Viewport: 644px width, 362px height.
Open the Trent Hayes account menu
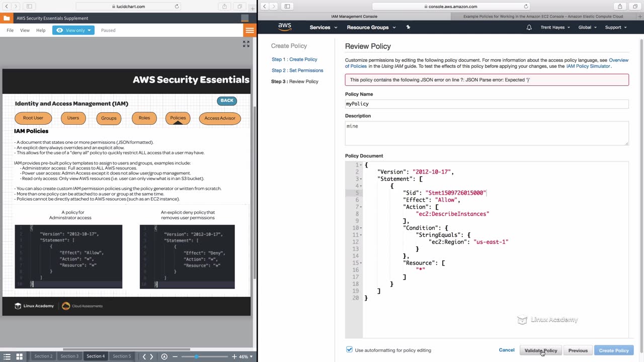pos(555,27)
